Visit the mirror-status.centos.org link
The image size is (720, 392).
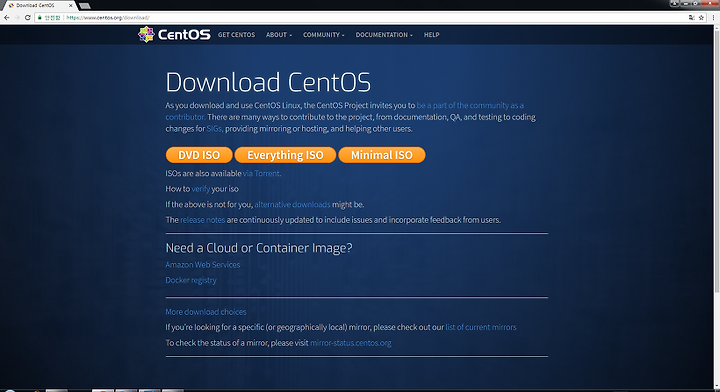pos(351,343)
